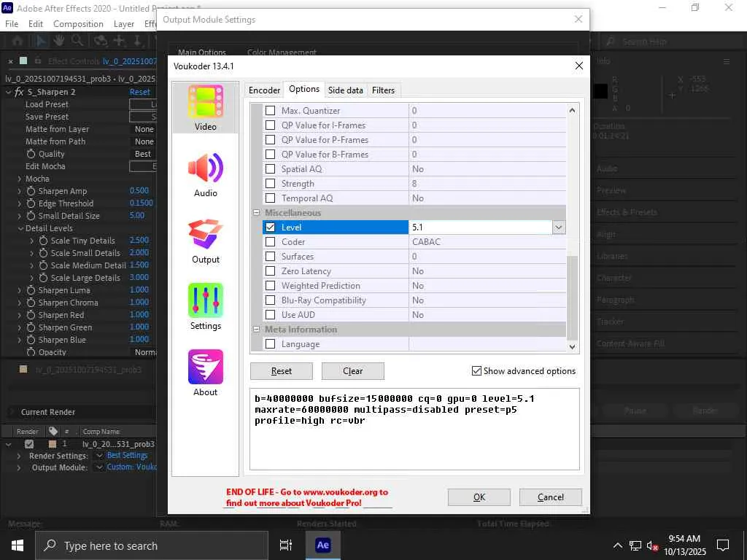Click the Sharpen Luma stopwatch icon

[31, 290]
